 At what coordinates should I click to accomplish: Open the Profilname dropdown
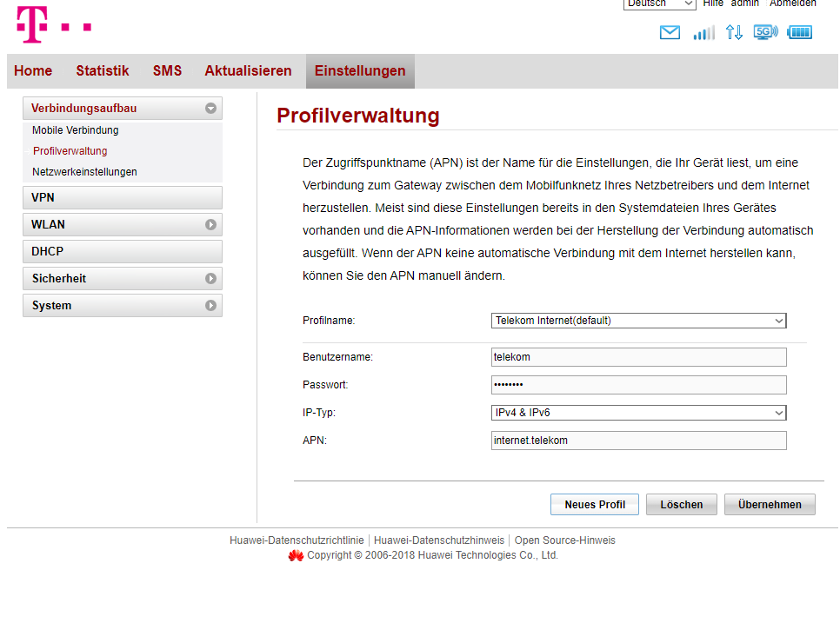(638, 321)
